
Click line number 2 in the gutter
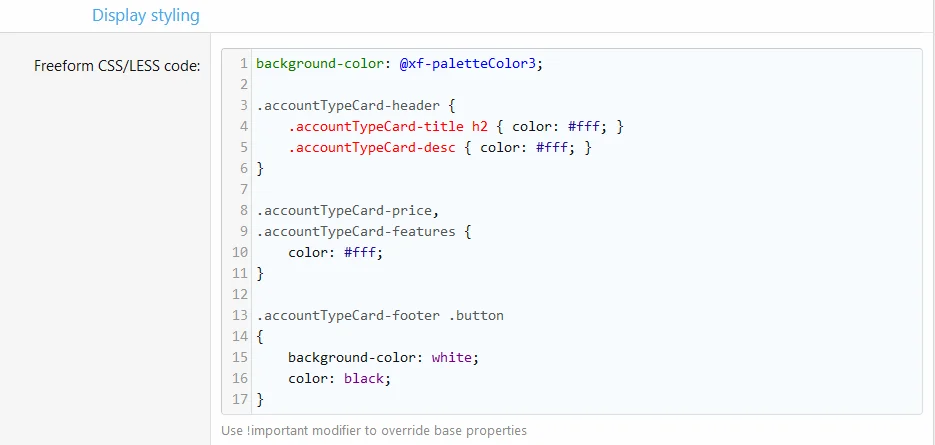(243, 84)
